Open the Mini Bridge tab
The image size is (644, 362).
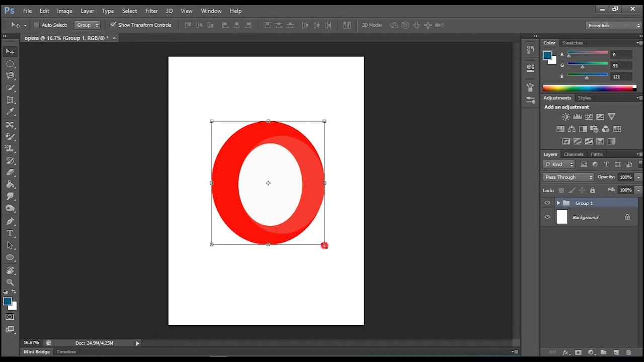[x=37, y=352]
